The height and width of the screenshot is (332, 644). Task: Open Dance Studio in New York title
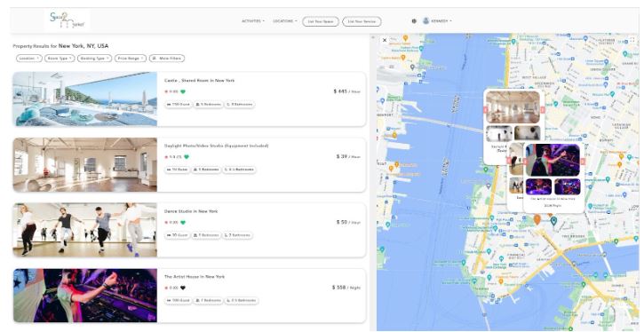pyautogui.click(x=191, y=211)
